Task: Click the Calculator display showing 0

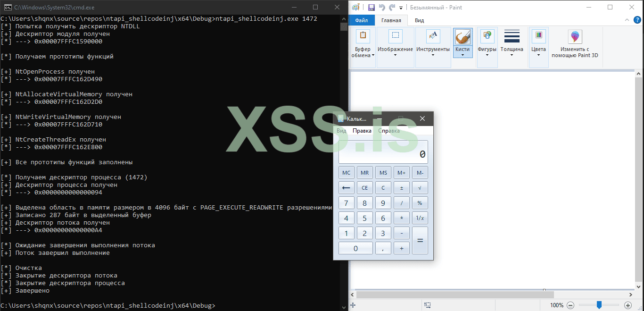Action: tap(383, 152)
